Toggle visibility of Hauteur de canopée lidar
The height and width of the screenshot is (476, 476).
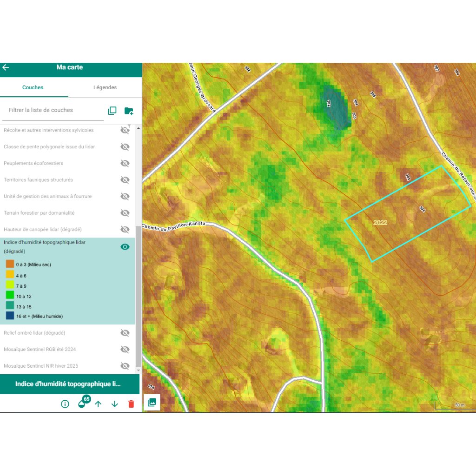tap(125, 229)
